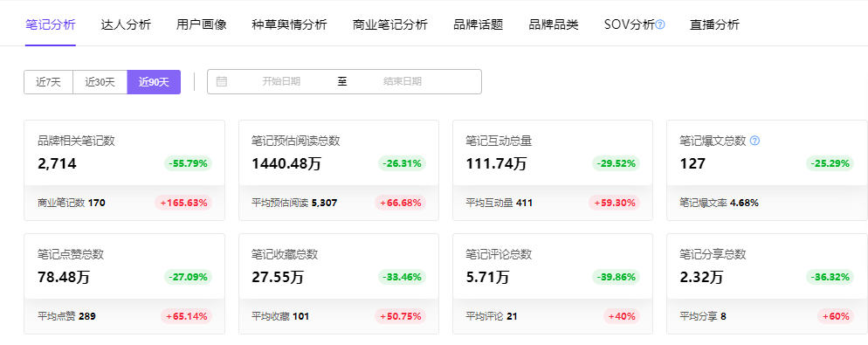The height and width of the screenshot is (345, 868).
Task: Select the 近30天 time range
Action: point(100,82)
